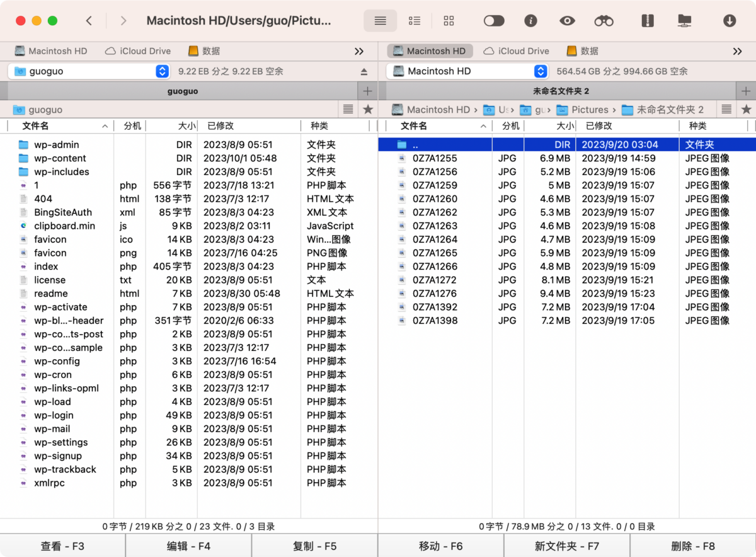Image resolution: width=756 pixels, height=557 pixels.
Task: Open right pane favorites star
Action: pos(747,110)
